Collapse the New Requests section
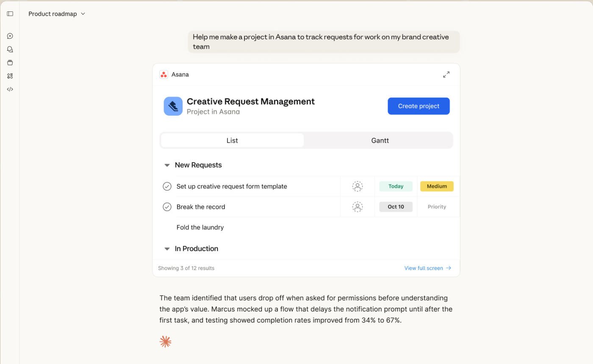Image resolution: width=593 pixels, height=364 pixels. (167, 165)
